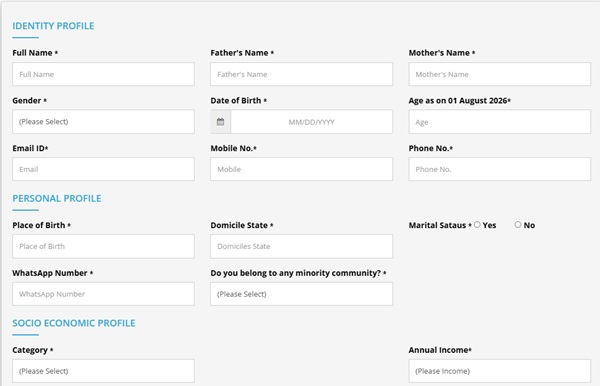Click the 'Category' label
Image resolution: width=600 pixels, height=386 pixels.
coord(33,350)
